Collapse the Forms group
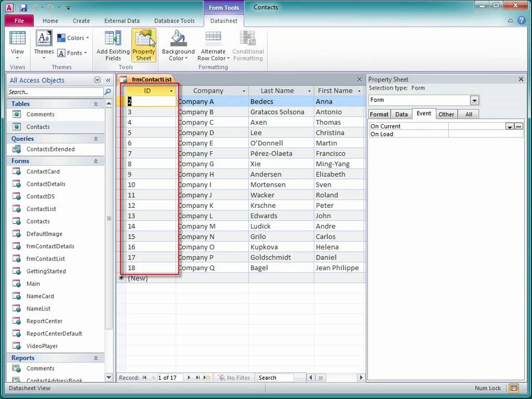 tap(96, 161)
